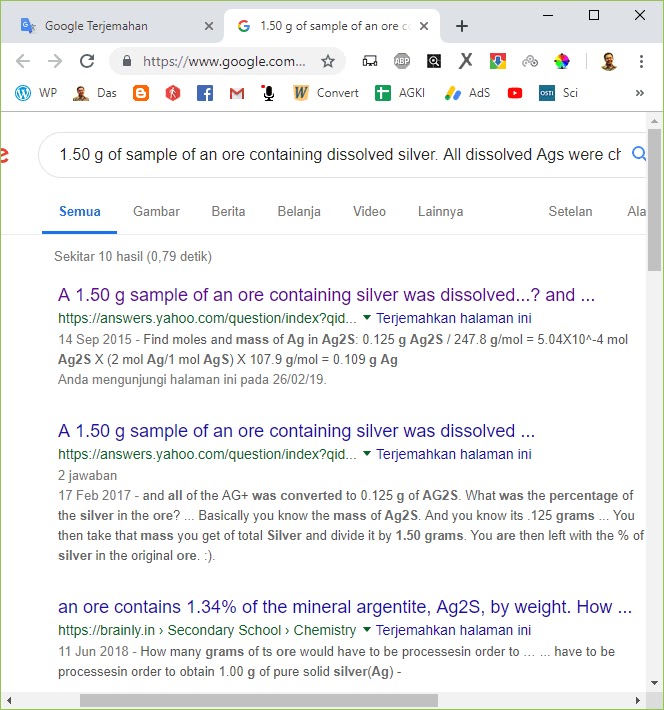Click Terjemahkan halaman ini for 2015 Yahoo result
664x710 pixels.
[454, 318]
